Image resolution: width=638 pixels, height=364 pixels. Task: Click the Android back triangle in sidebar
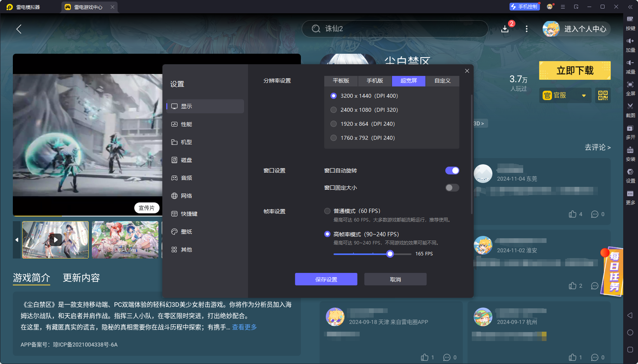pyautogui.click(x=630, y=315)
